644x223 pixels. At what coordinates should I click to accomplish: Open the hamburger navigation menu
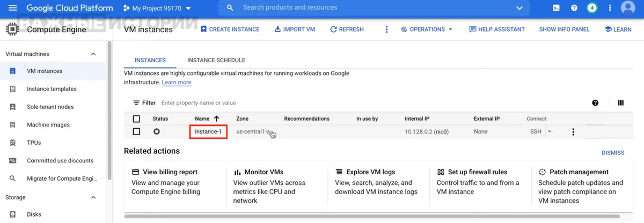point(13,8)
